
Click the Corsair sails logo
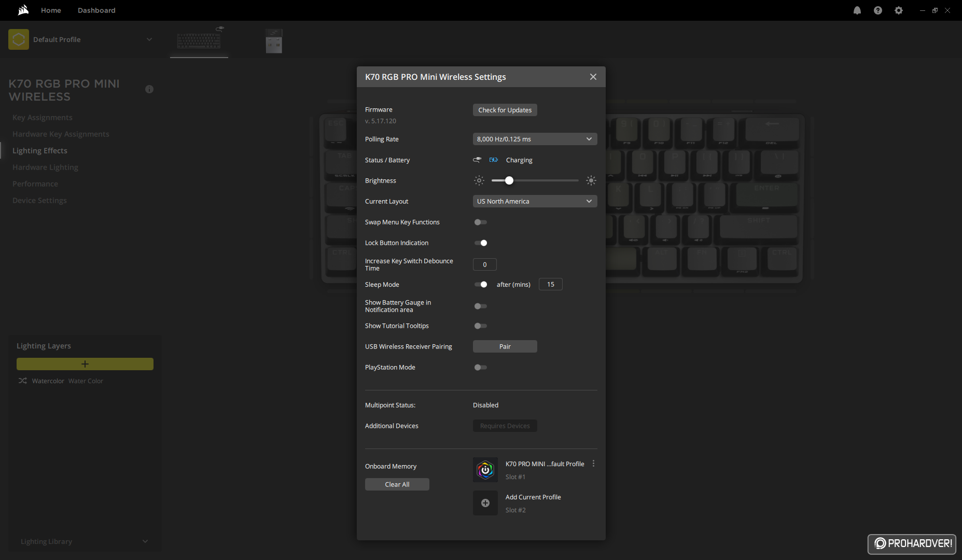pyautogui.click(x=23, y=10)
